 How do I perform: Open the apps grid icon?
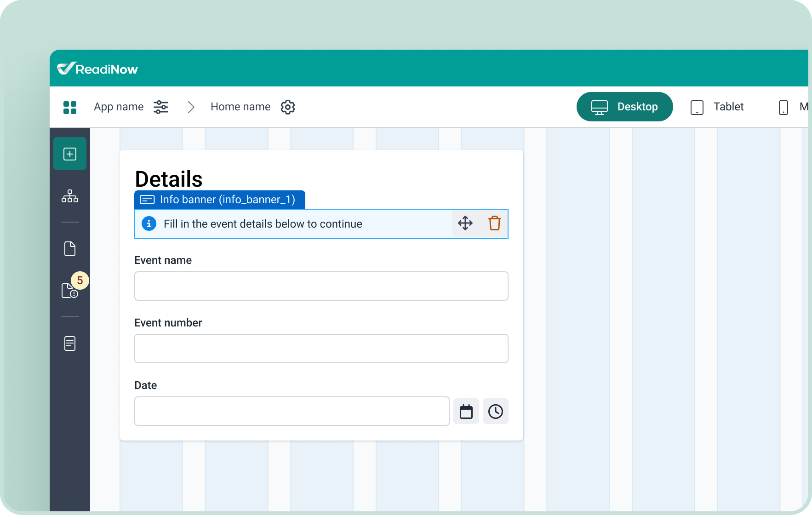coord(70,108)
